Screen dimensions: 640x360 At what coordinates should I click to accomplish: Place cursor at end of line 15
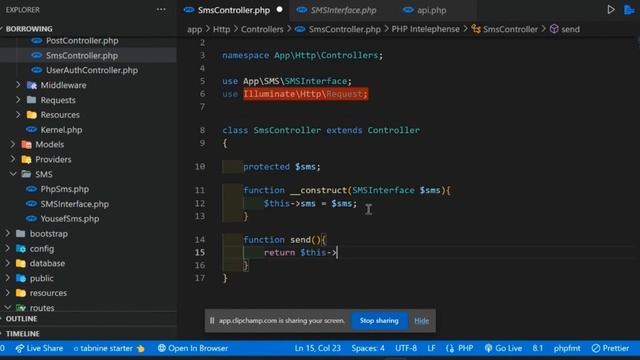click(338, 253)
